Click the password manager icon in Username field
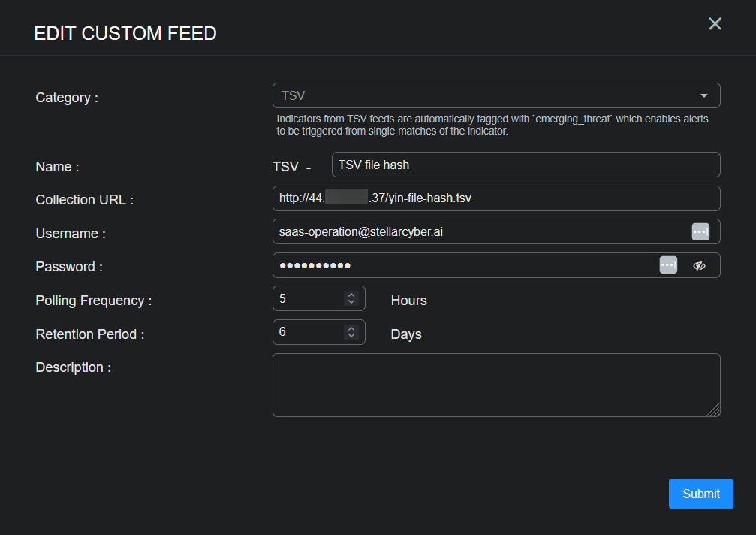Image resolution: width=756 pixels, height=535 pixels. tap(700, 232)
